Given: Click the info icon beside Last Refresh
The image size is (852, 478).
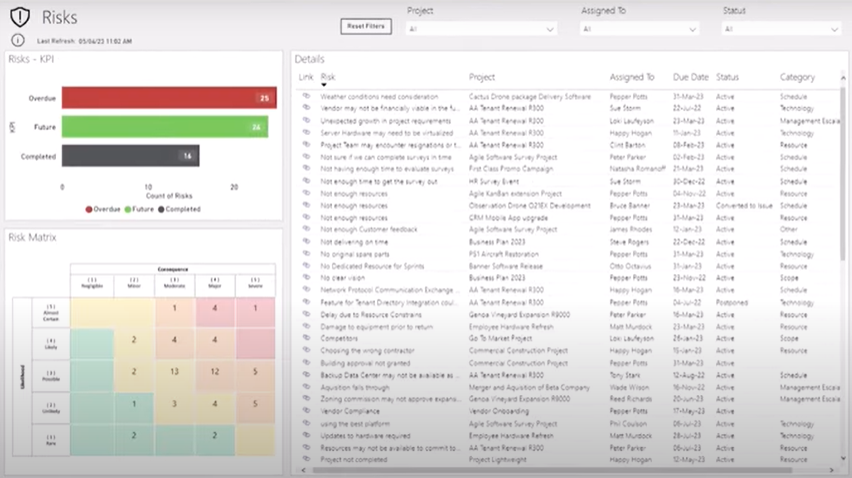Looking at the screenshot, I should (18, 40).
